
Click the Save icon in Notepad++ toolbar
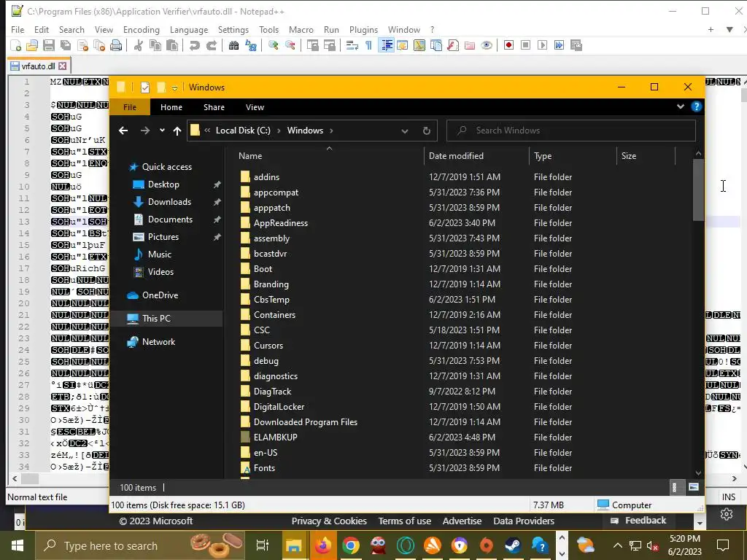coord(49,45)
